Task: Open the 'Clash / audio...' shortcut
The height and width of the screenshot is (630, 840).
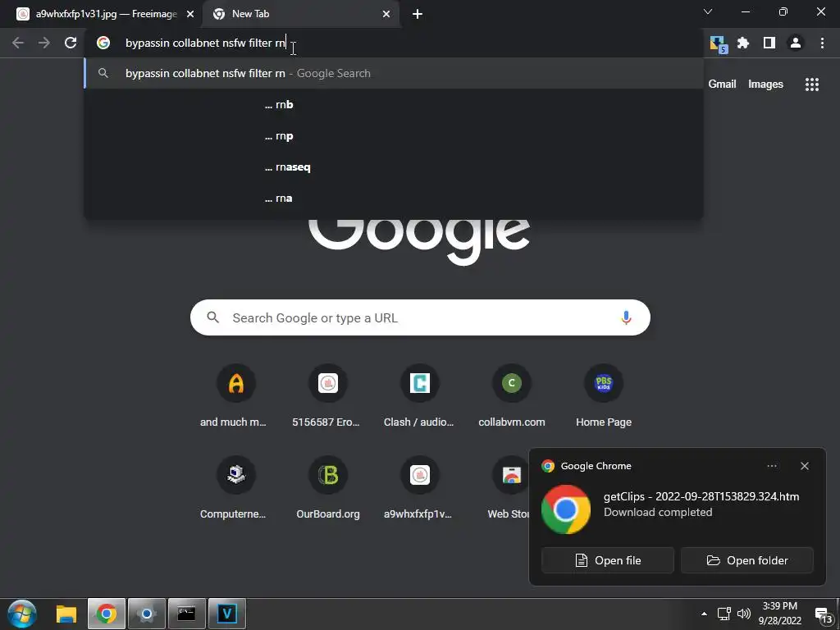Action: pos(419,396)
